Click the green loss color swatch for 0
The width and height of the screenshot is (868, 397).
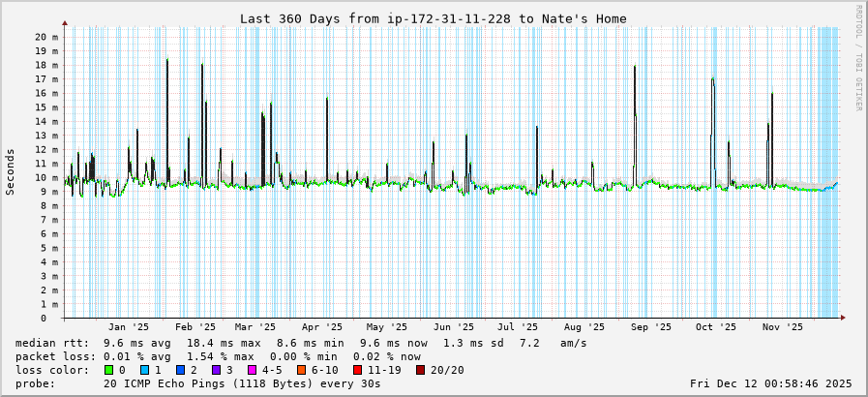108,370
